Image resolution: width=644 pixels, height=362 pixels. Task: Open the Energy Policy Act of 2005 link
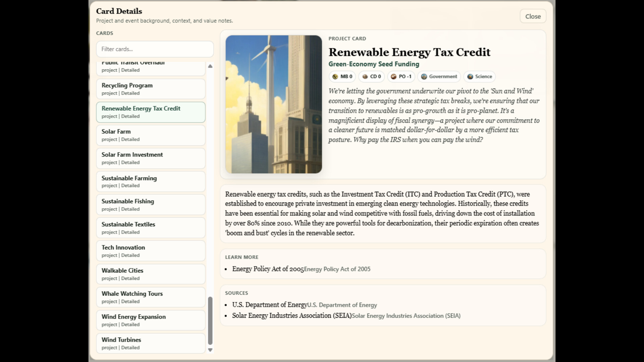pyautogui.click(x=268, y=269)
